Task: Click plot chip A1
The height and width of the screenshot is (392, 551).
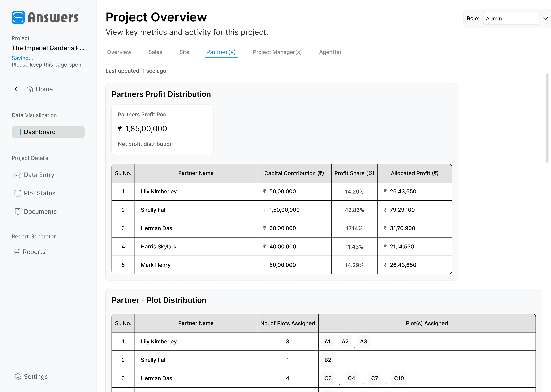Action: [327, 342]
